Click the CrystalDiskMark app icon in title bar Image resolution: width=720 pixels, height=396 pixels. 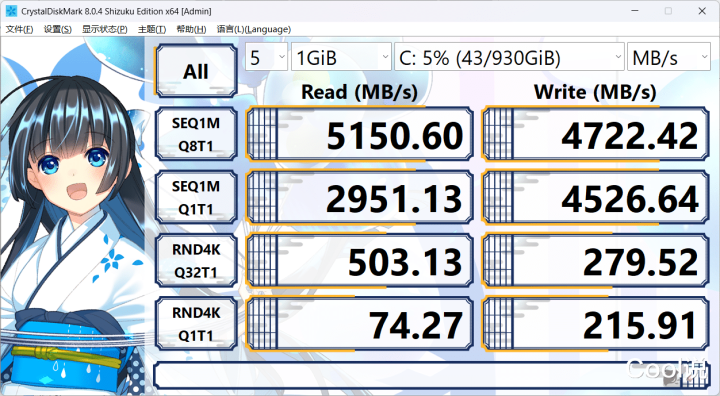pos(11,11)
